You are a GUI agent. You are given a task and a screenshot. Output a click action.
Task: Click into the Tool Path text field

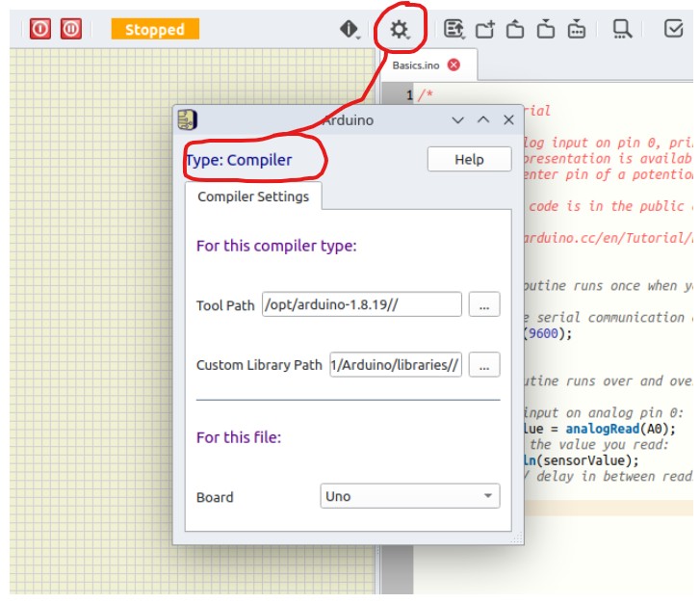[x=361, y=304]
